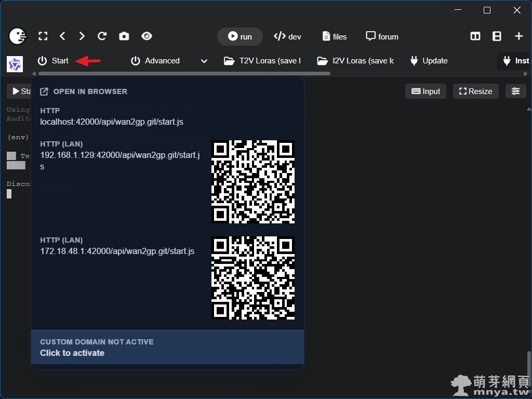Click the refresh icon
The width and height of the screenshot is (532, 399).
(102, 36)
